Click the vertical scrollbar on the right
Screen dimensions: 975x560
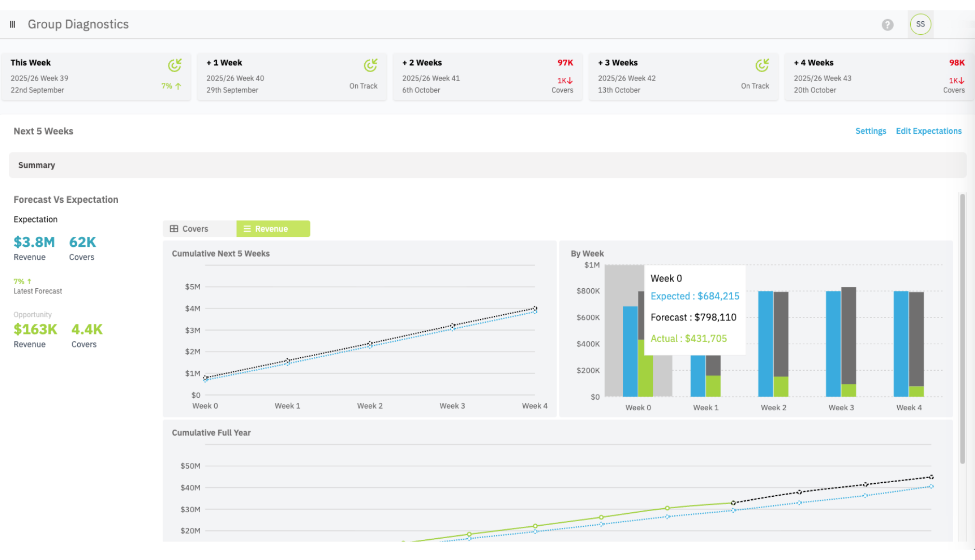(x=962, y=327)
